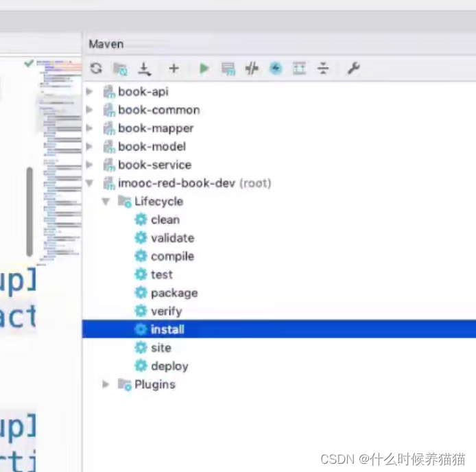Viewport: 476px width, 472px height.
Task: Click the Plugins folder icon
Action: (x=124, y=384)
